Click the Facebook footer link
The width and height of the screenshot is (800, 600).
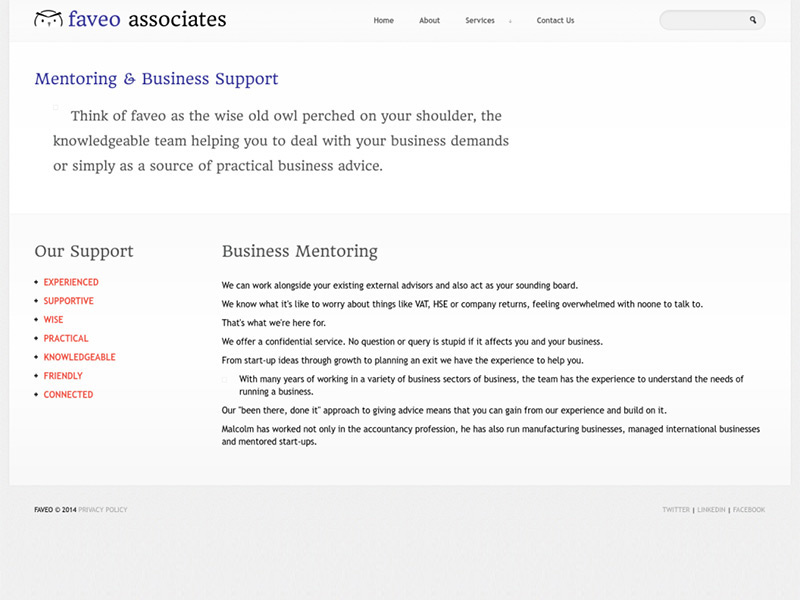(x=748, y=510)
